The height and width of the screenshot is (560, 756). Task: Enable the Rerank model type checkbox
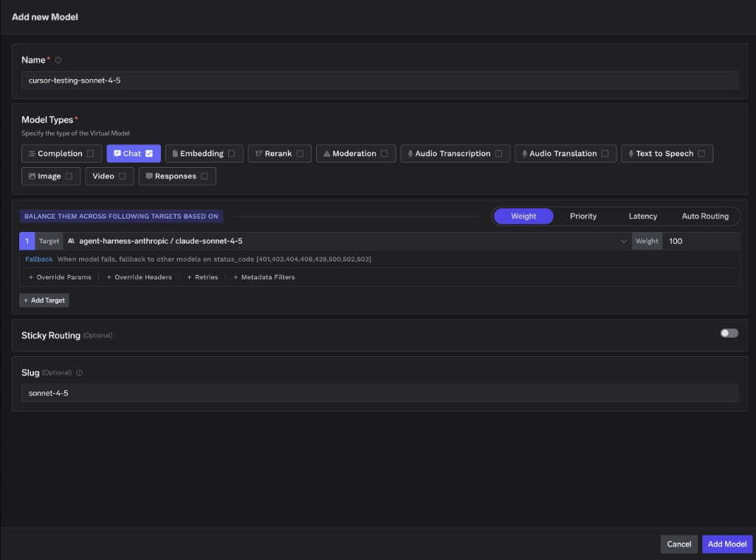tap(300, 154)
